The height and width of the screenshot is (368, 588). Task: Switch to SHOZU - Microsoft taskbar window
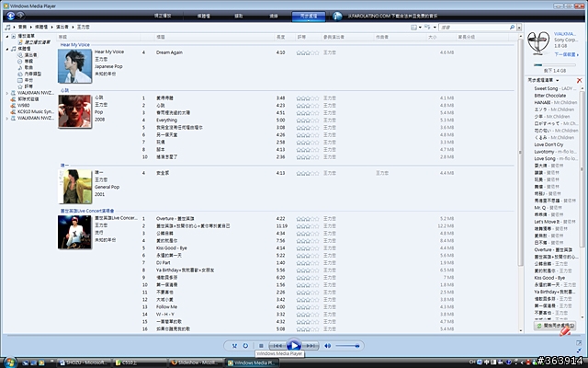tap(85, 362)
